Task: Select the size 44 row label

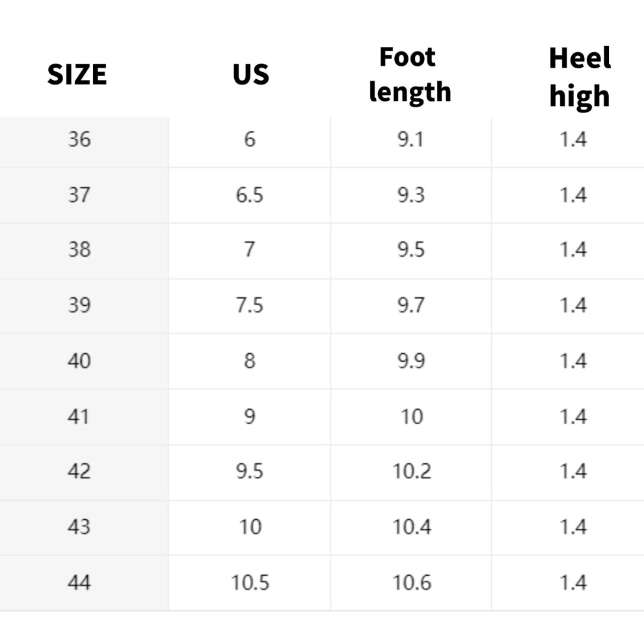Action: click(x=84, y=584)
